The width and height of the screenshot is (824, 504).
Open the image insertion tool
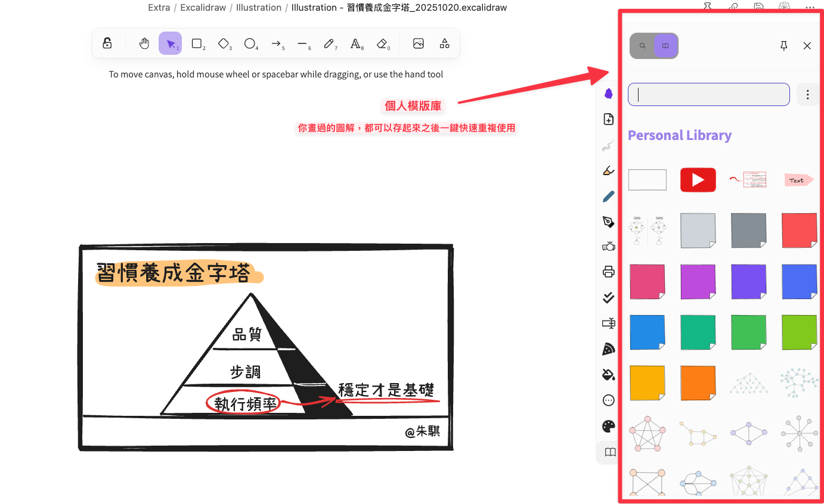(x=418, y=43)
